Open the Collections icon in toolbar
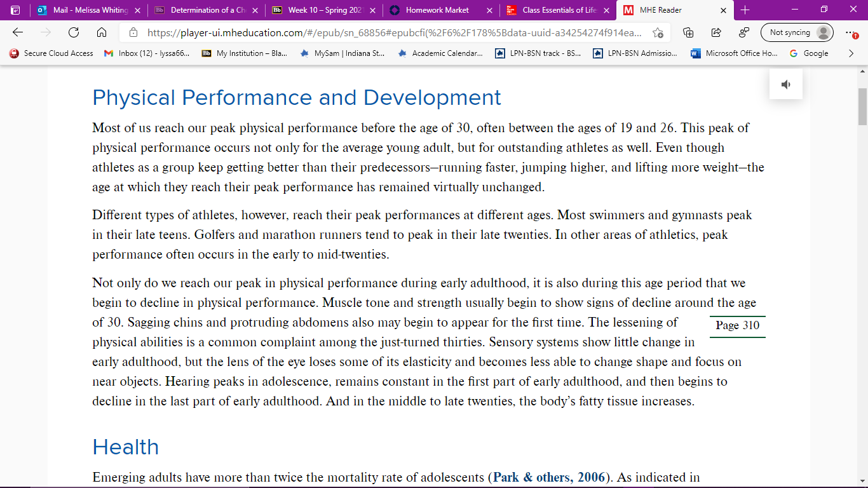 [x=688, y=32]
